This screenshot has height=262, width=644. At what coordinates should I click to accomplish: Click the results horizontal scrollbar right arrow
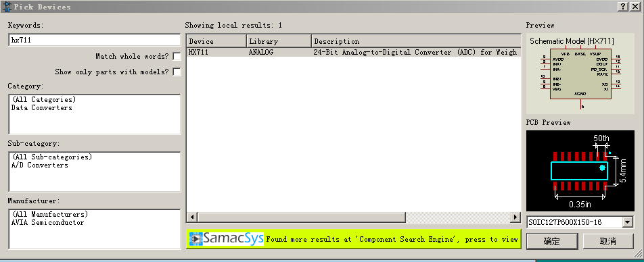click(515, 217)
